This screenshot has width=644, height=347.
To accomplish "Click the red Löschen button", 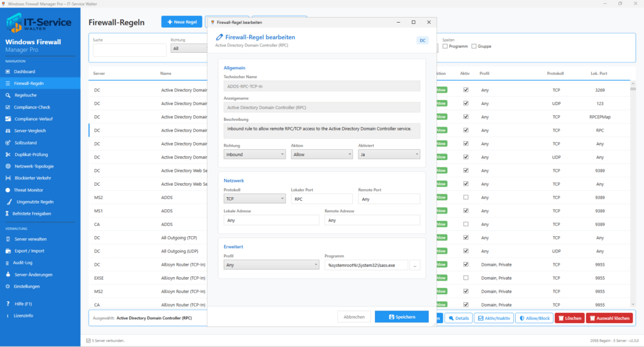I will click(570, 318).
